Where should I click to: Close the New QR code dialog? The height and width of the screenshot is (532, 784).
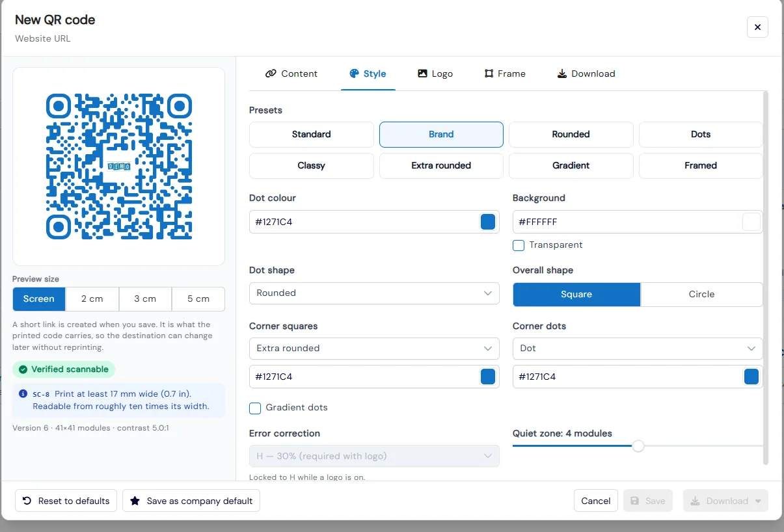[757, 27]
